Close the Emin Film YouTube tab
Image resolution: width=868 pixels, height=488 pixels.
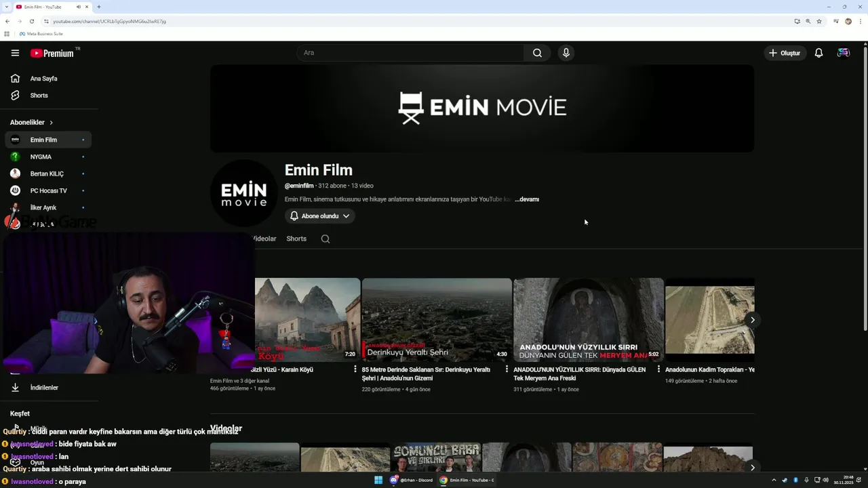pyautogui.click(x=87, y=7)
